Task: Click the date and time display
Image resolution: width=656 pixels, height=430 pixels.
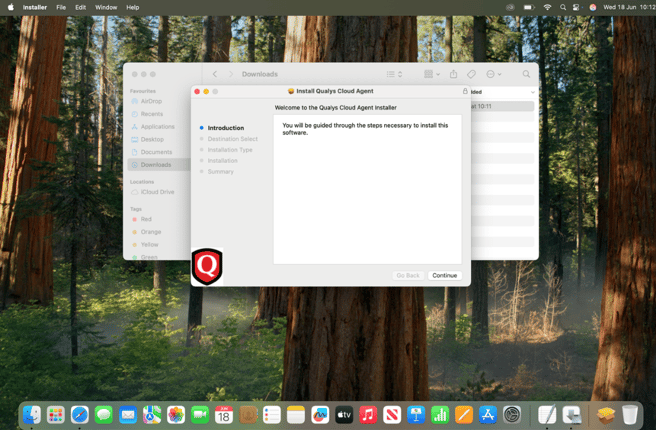Action: pos(629,7)
